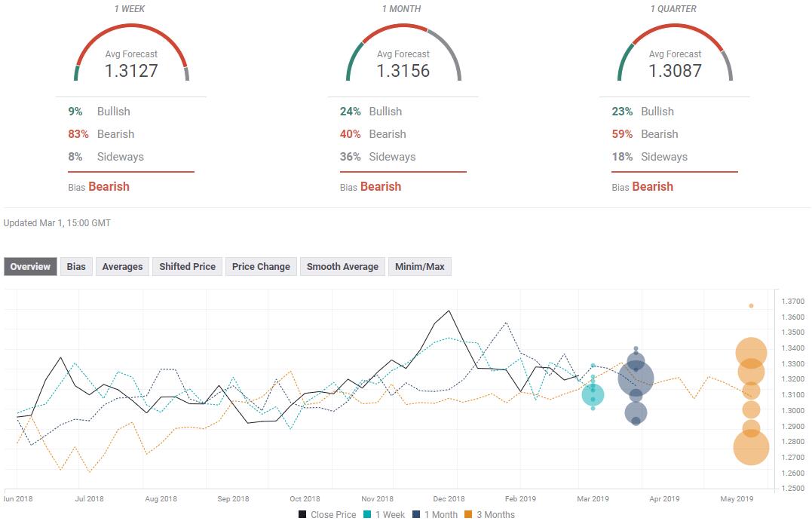Click the May 2019 x-axis label
This screenshot has height=524, width=812.
coord(737,498)
